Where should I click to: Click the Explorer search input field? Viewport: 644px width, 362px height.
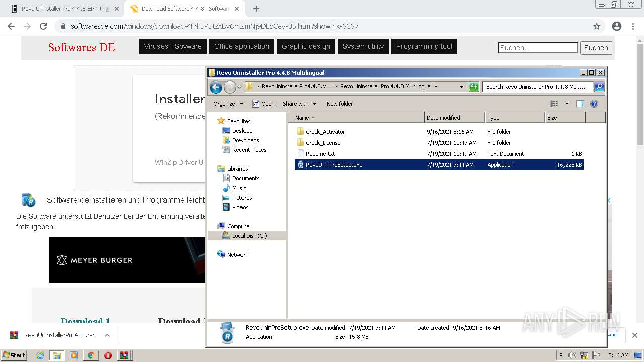coord(537,87)
